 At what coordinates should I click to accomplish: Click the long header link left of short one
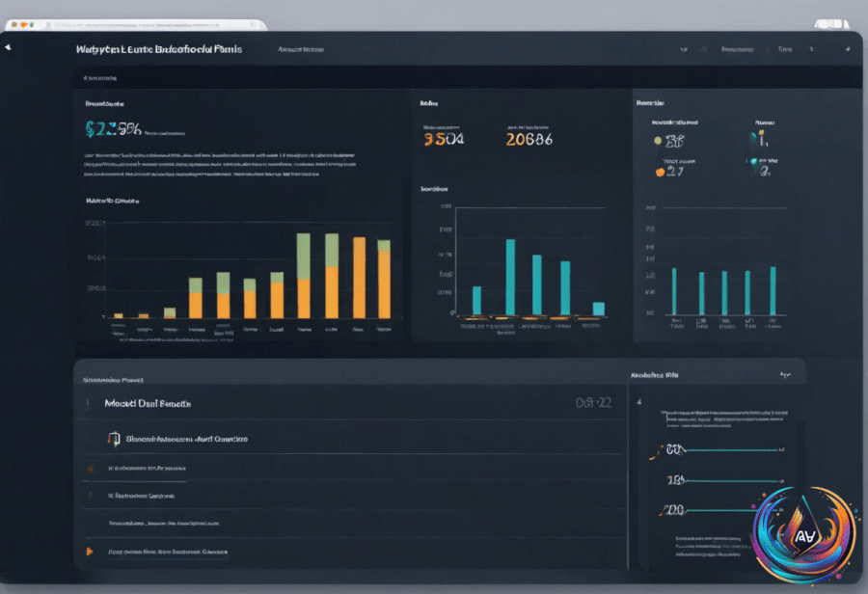pyautogui.click(x=737, y=49)
